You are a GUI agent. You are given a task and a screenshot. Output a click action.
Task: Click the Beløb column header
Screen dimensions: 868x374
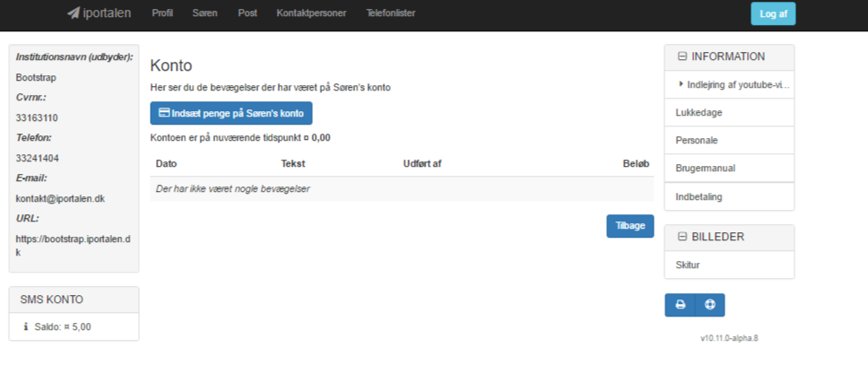click(x=636, y=164)
